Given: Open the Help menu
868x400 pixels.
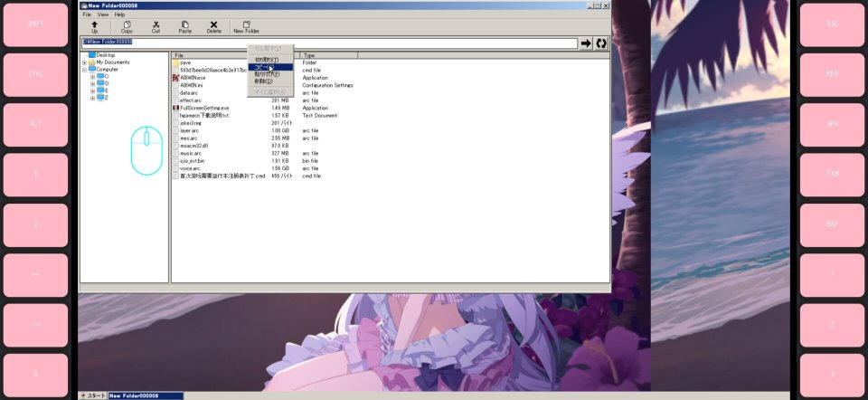Looking at the screenshot, I should (119, 14).
